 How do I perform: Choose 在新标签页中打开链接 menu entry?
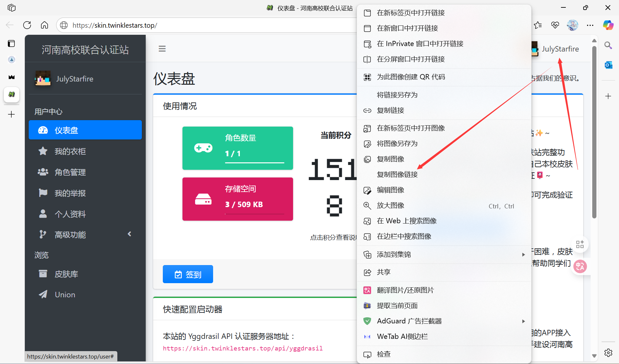tap(411, 13)
